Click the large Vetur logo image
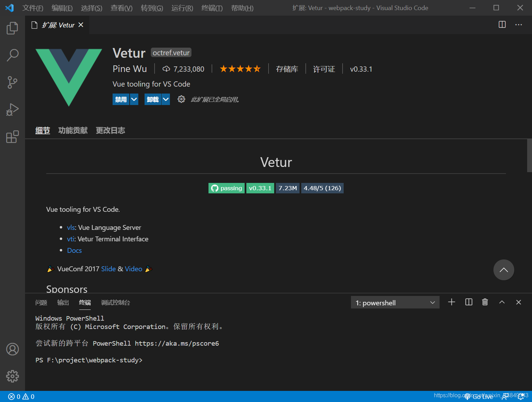532x402 pixels. [x=69, y=78]
